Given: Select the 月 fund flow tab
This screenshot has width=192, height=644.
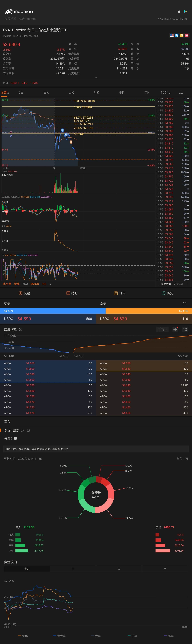Looking at the screenshot, I should tap(165, 569).
